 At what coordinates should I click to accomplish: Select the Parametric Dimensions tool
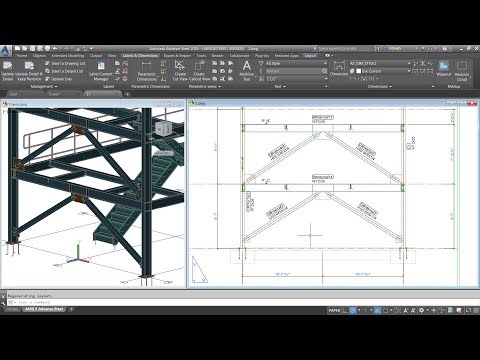[147, 71]
